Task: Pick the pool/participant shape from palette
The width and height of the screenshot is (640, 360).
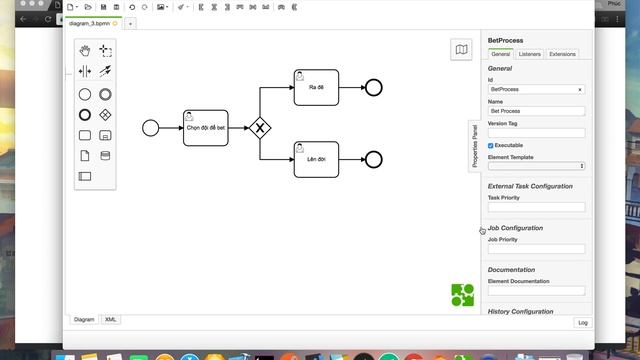Action: [x=85, y=176]
